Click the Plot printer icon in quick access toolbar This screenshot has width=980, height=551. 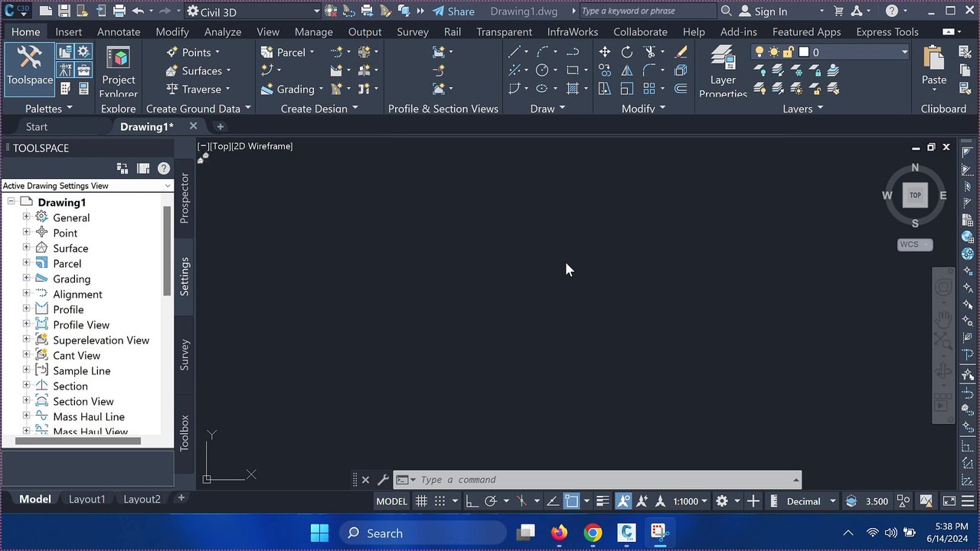[119, 11]
